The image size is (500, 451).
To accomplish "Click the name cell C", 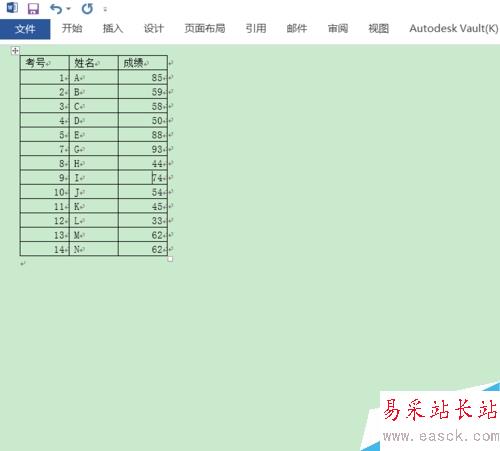I will pos(94,106).
